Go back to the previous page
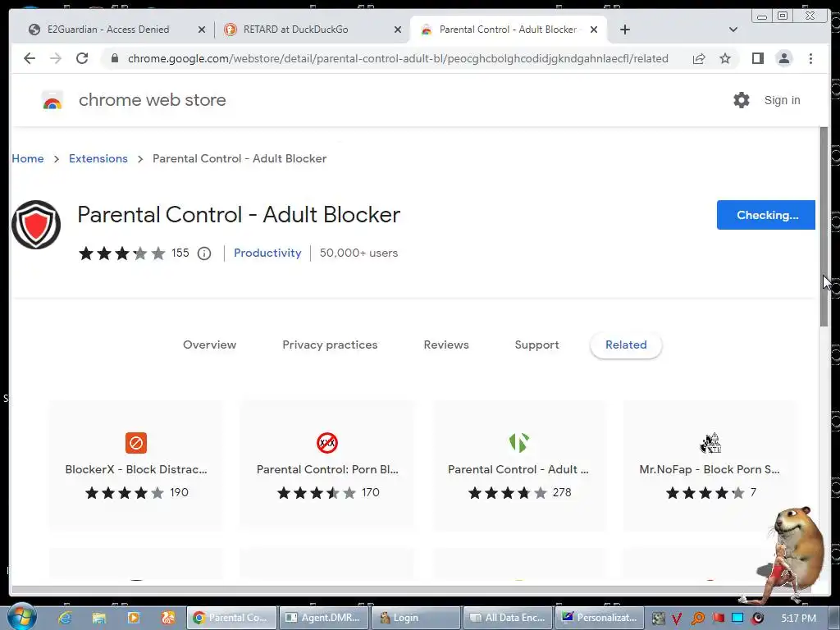Screen dimensions: 840x630 pyautogui.click(x=30, y=58)
